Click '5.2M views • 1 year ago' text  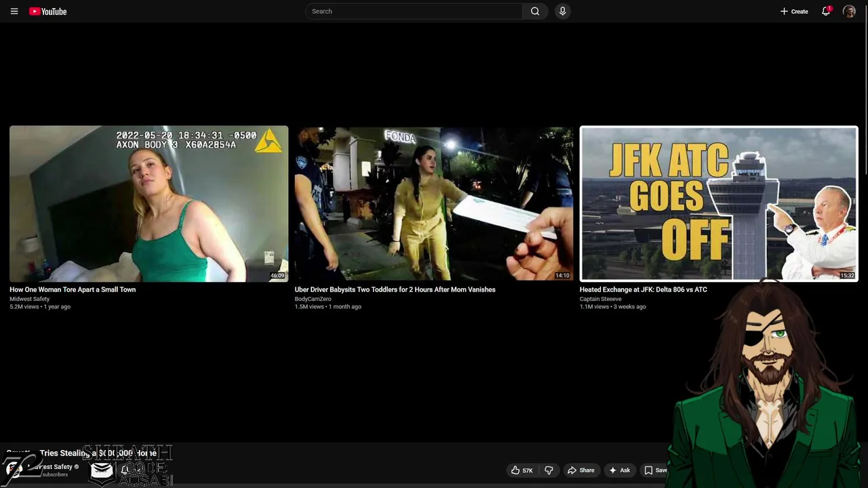pos(40,307)
